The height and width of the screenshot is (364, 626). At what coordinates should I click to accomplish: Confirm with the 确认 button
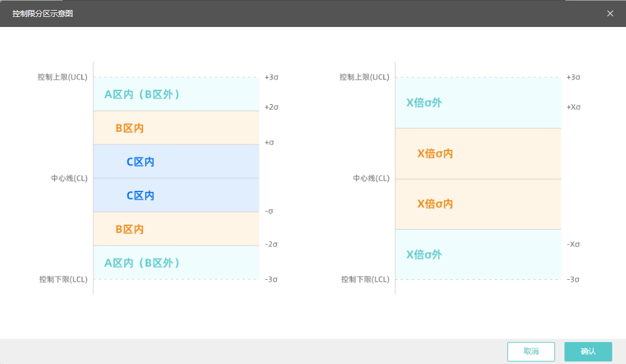point(588,351)
